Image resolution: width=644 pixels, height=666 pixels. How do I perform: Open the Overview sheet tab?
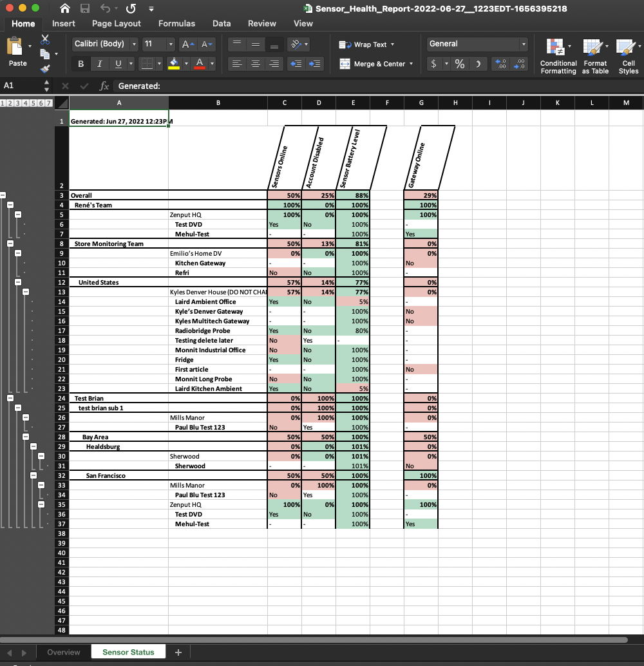pos(63,652)
